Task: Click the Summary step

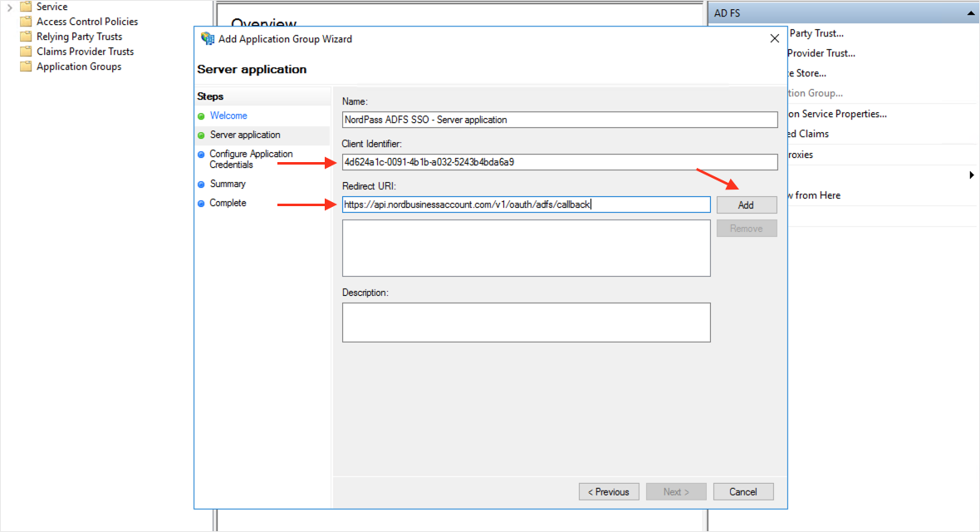Action: click(228, 184)
